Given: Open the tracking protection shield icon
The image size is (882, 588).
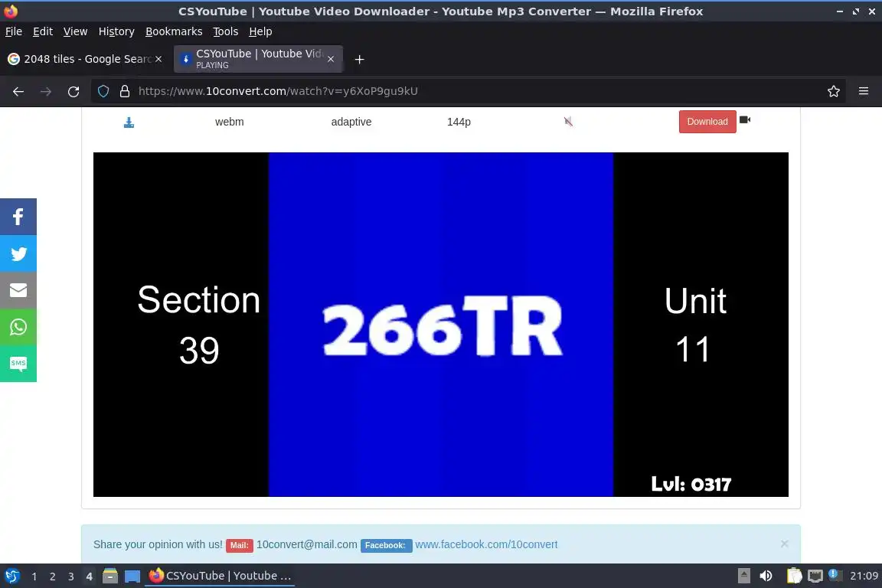Looking at the screenshot, I should [x=103, y=91].
